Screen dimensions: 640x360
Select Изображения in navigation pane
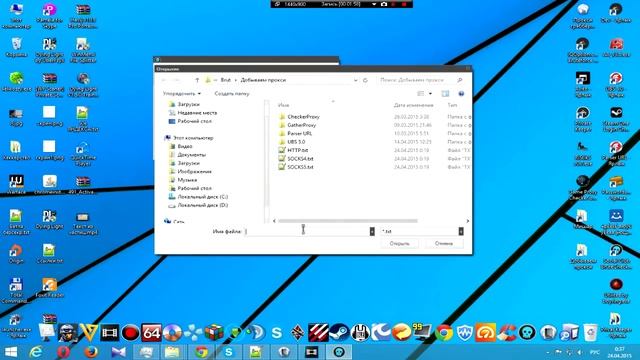(194, 171)
